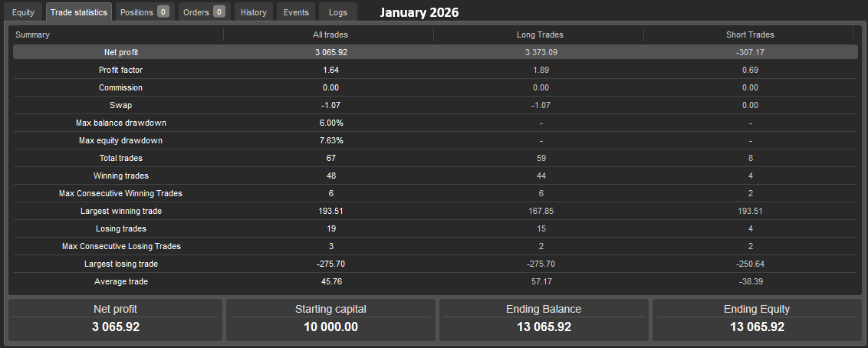
Task: Click the Long Trades column header
Action: tap(540, 34)
